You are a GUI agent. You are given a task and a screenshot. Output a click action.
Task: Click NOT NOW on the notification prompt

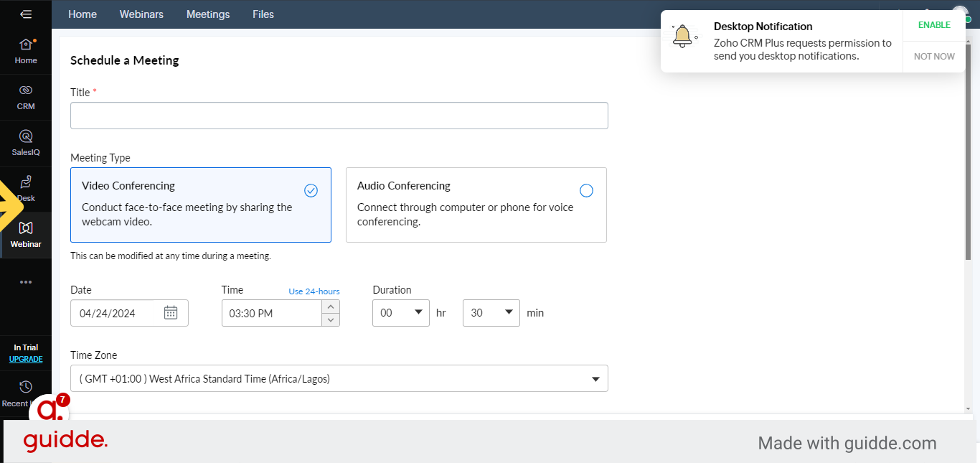[934, 57]
